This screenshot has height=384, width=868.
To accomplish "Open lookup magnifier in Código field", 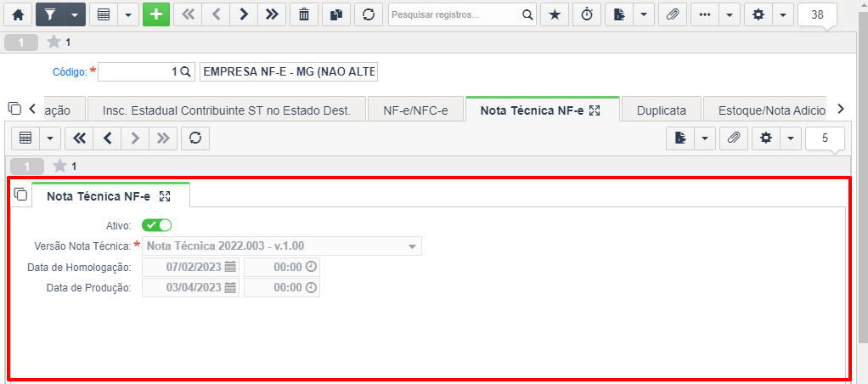I will pos(185,71).
